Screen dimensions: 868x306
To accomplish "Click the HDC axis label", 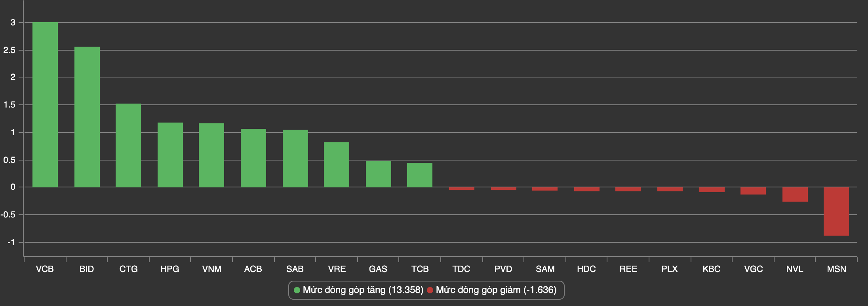I will [586, 269].
